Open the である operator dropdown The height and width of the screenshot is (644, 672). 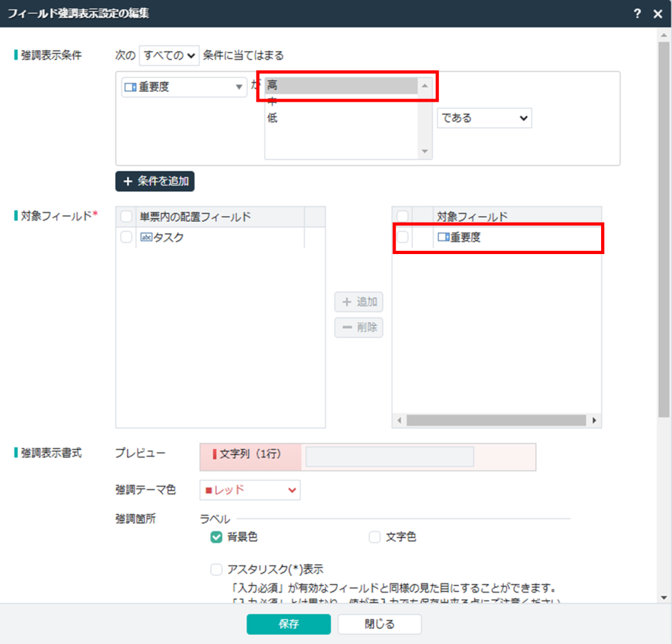coord(484,118)
